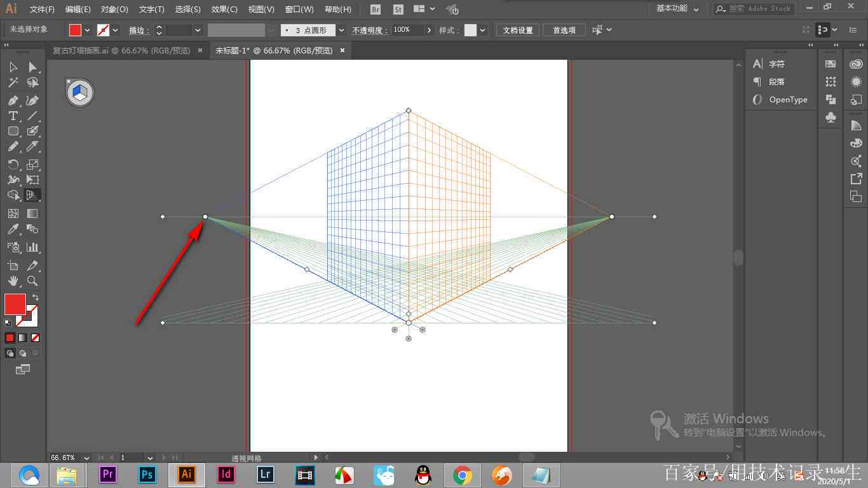Image resolution: width=868 pixels, height=488 pixels.
Task: Choose the Lasso tool
Action: click(32, 83)
